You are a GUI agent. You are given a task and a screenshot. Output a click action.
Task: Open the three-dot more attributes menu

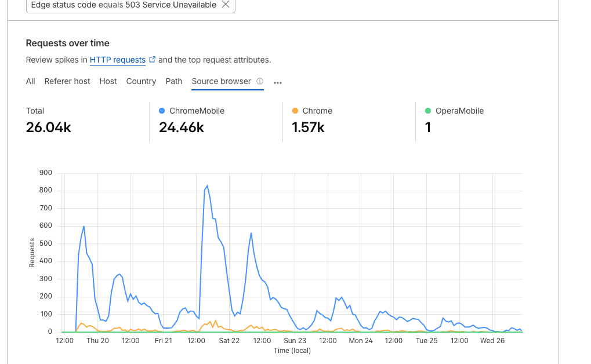click(278, 82)
